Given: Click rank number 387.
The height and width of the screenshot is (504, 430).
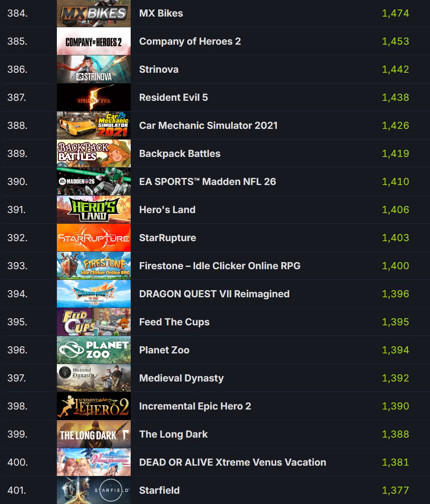Looking at the screenshot, I should (17, 98).
